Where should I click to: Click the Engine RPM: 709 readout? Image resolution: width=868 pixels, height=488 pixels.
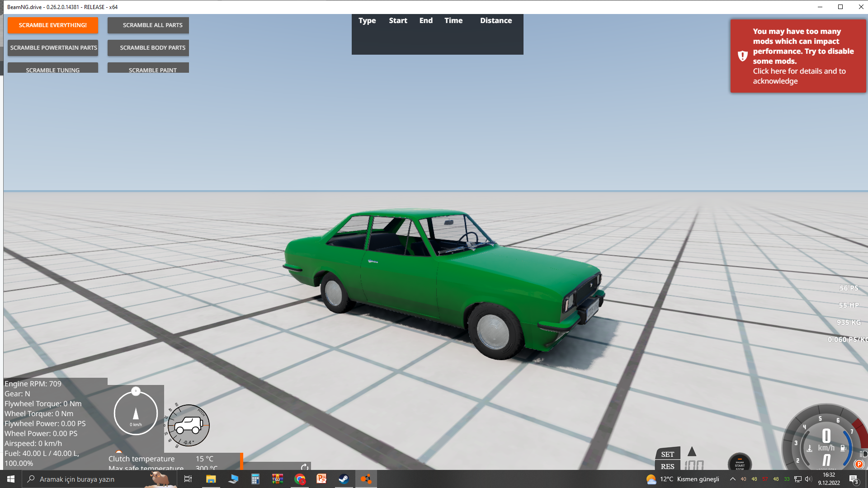coord(33,384)
